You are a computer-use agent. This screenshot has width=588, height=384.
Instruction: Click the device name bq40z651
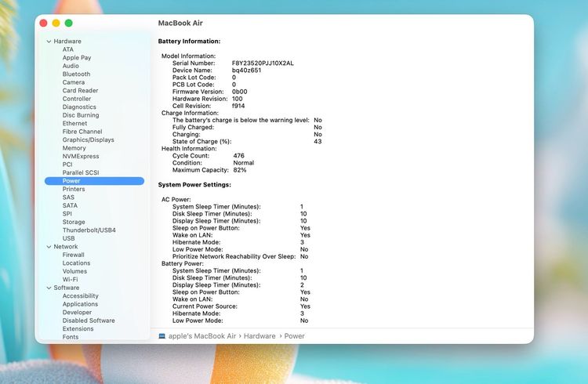[x=246, y=70]
